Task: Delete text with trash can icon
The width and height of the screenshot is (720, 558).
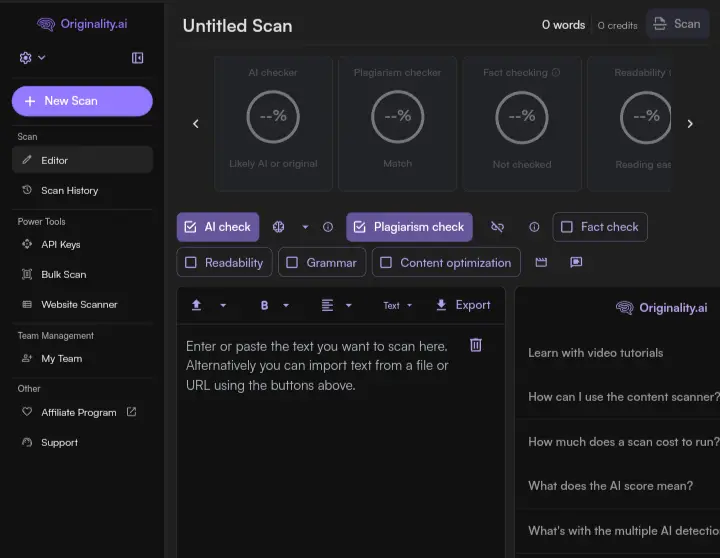Action: click(x=476, y=345)
